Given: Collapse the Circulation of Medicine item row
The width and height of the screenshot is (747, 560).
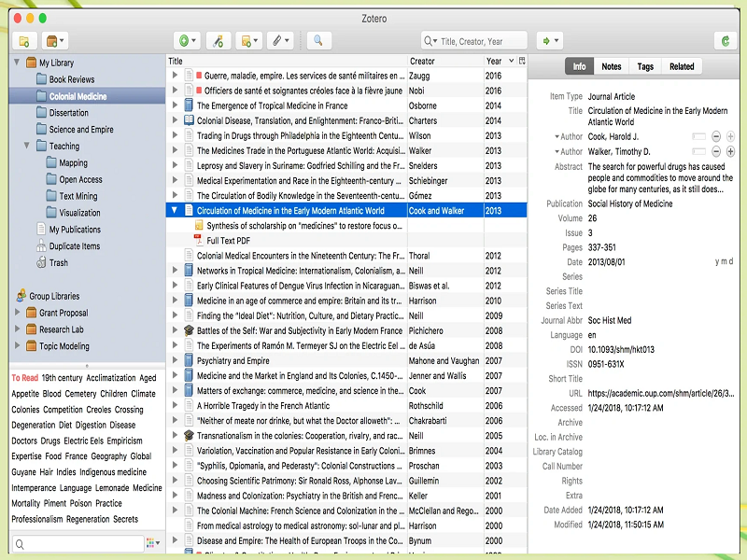Looking at the screenshot, I should coord(175,210).
